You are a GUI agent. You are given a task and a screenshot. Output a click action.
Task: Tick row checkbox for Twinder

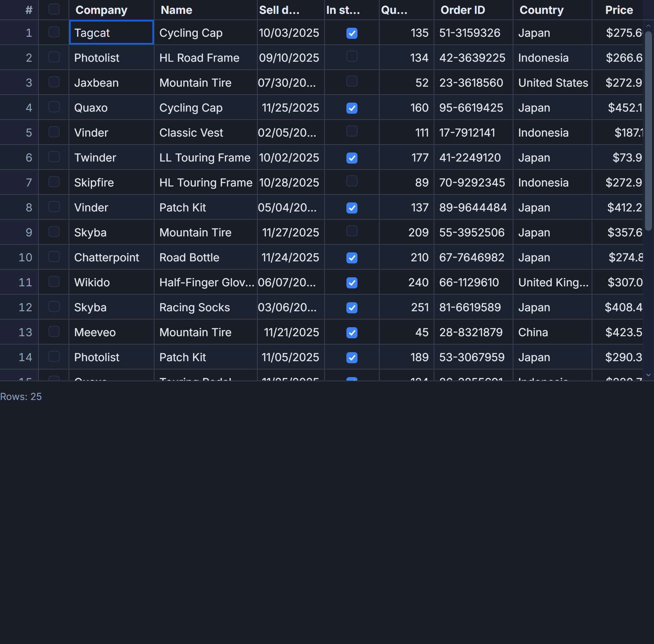click(54, 157)
